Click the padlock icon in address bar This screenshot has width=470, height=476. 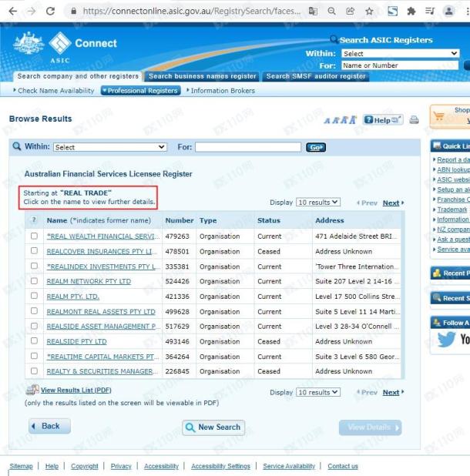coord(73,12)
